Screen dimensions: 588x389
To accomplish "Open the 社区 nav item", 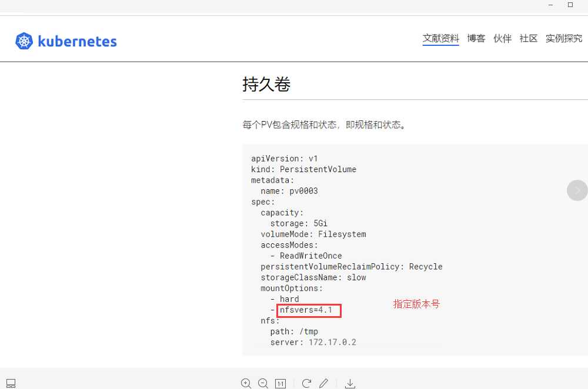I will pos(529,38).
